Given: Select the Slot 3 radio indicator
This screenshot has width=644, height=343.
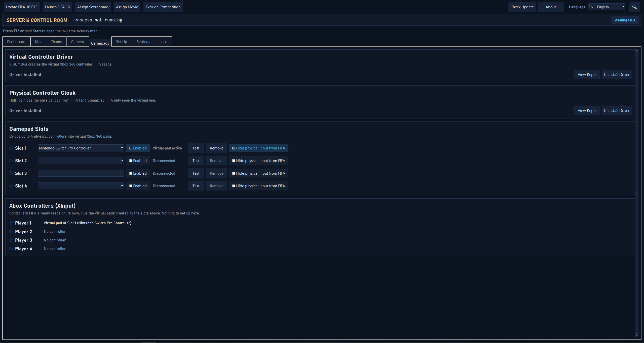Looking at the screenshot, I should click(x=11, y=173).
